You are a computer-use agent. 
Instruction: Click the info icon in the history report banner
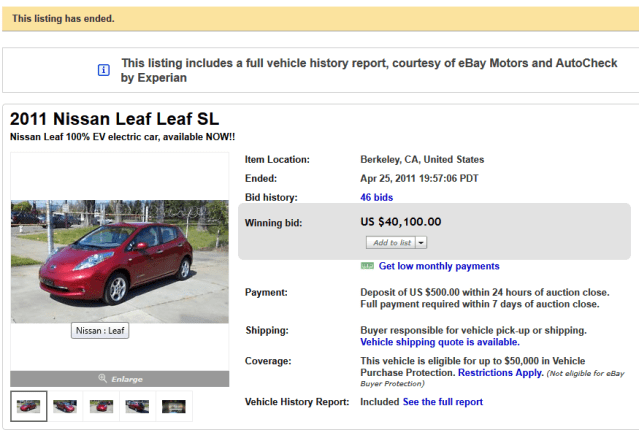click(x=102, y=69)
